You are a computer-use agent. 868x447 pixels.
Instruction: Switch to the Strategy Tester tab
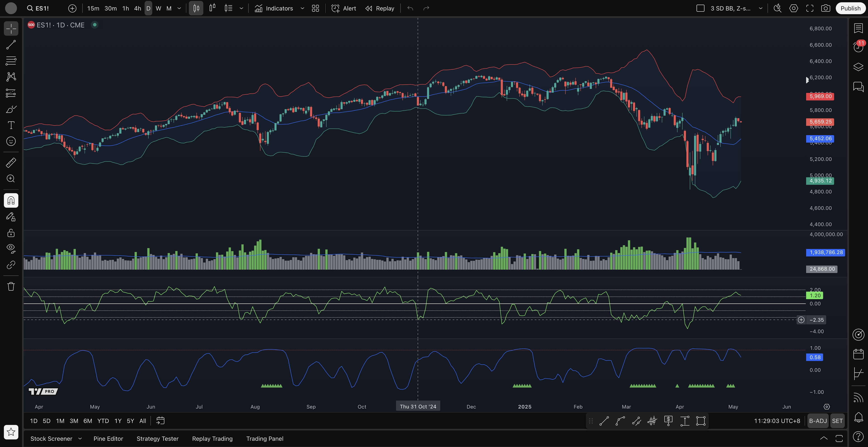point(157,439)
